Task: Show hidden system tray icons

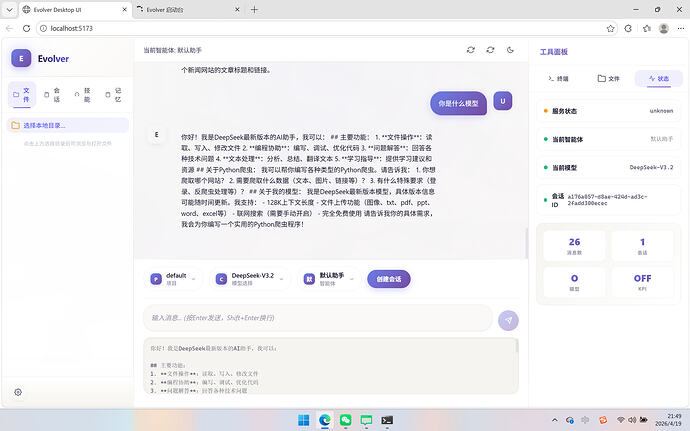Action: (x=554, y=420)
